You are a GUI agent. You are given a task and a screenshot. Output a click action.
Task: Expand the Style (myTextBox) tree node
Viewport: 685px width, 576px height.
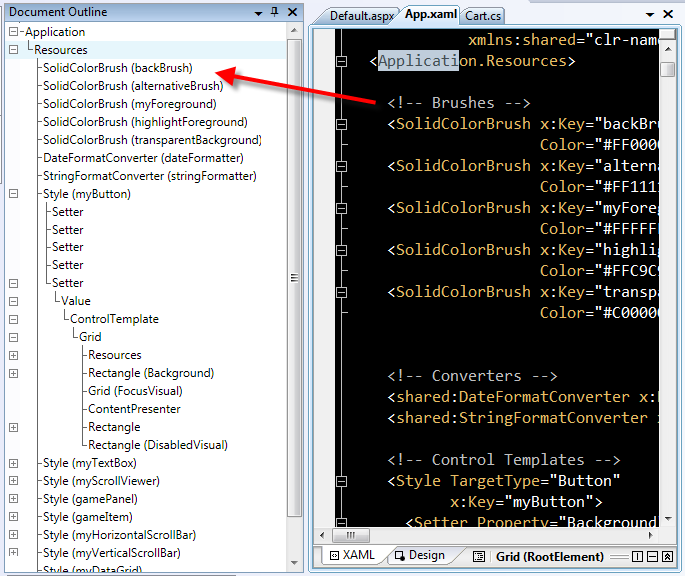14,463
